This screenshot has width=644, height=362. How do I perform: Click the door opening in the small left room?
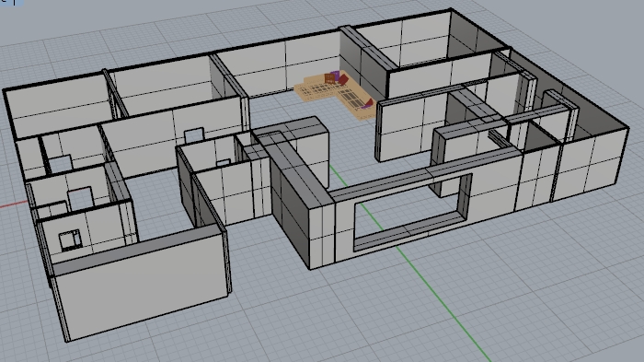pyautogui.click(x=81, y=198)
